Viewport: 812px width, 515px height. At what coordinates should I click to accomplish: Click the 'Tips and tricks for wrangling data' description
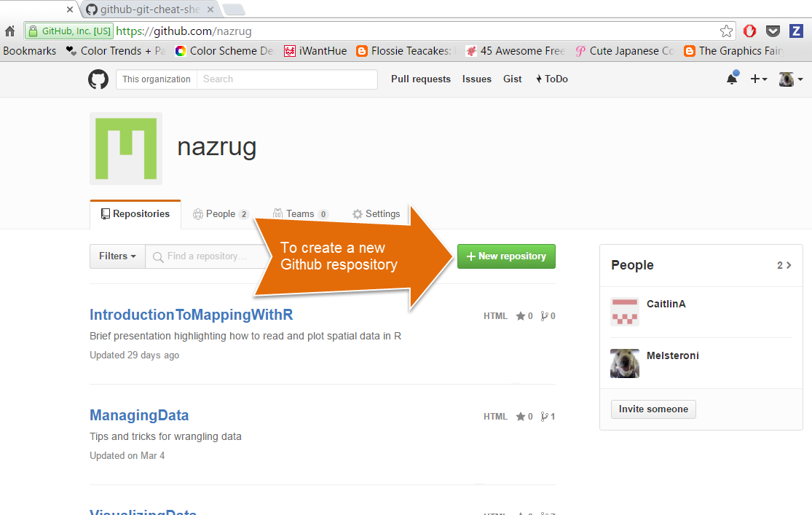[x=165, y=437]
